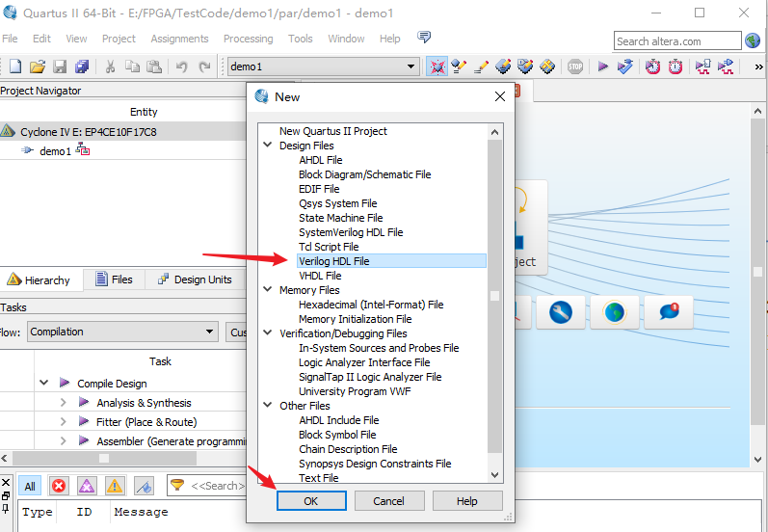This screenshot has width=768, height=532.
Task: Click the speech bubble feedback icon beside Help
Action: [424, 37]
